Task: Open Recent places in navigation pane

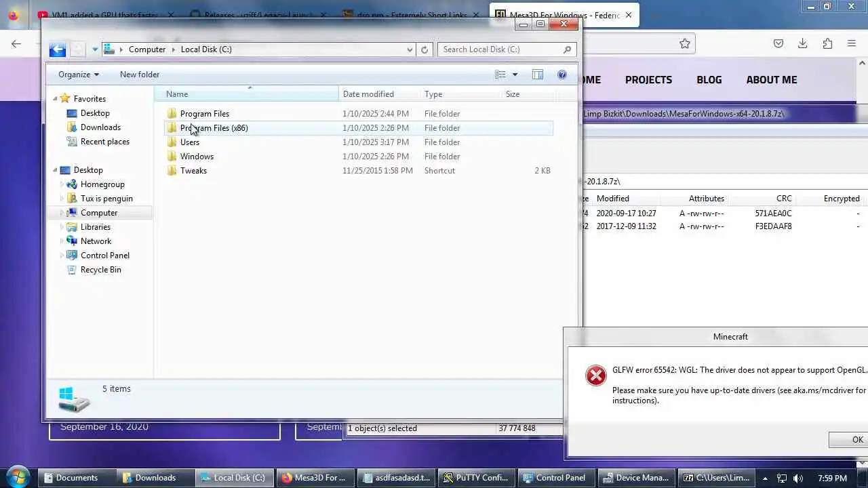Action: click(105, 142)
